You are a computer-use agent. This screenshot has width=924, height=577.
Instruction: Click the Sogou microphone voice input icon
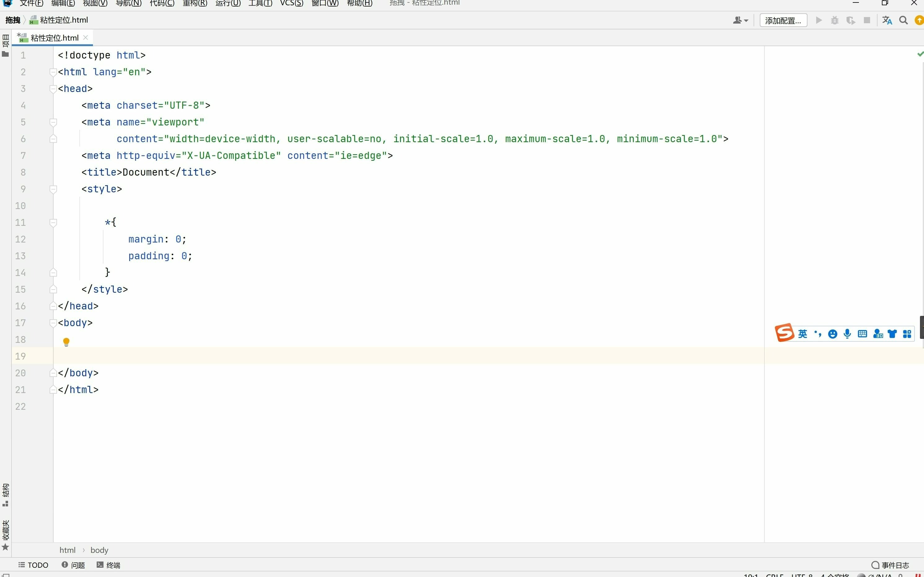847,334
